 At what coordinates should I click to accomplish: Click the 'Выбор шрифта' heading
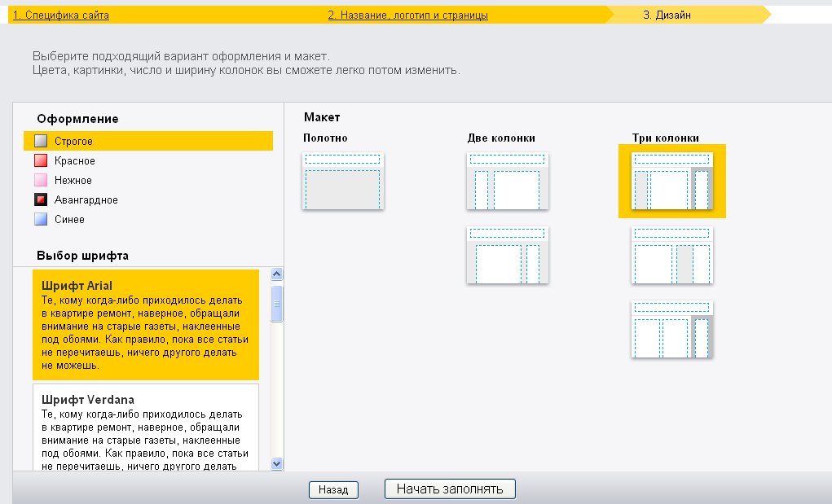(x=83, y=256)
